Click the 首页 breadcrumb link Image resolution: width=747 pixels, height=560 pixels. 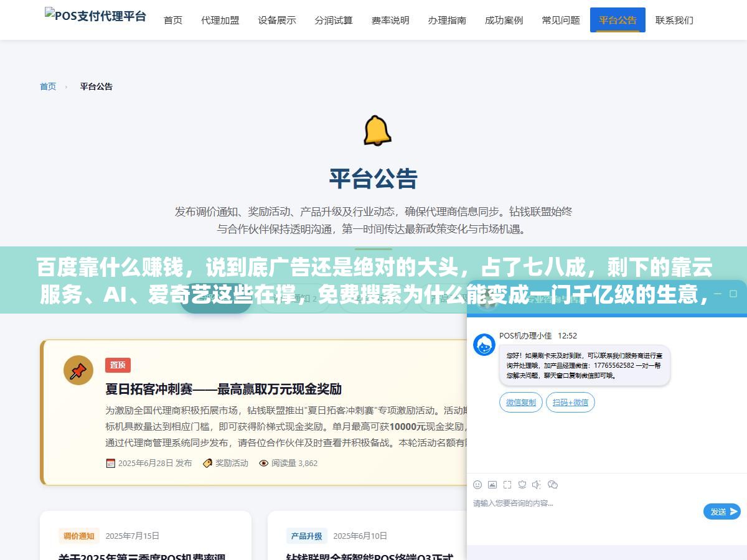(x=48, y=86)
